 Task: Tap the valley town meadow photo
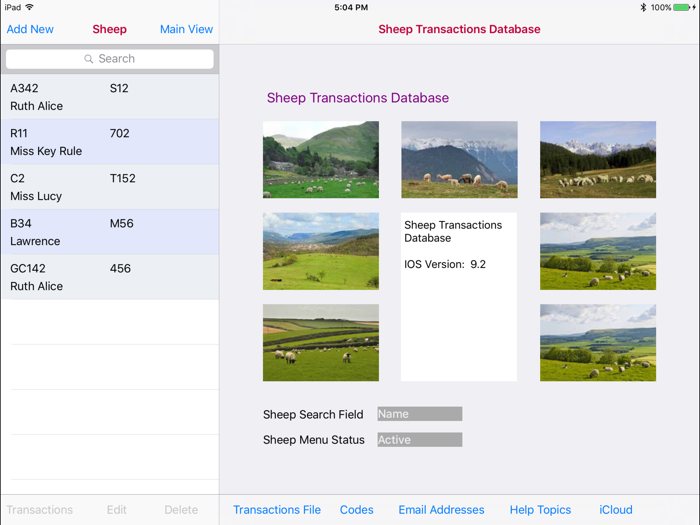[321, 251]
